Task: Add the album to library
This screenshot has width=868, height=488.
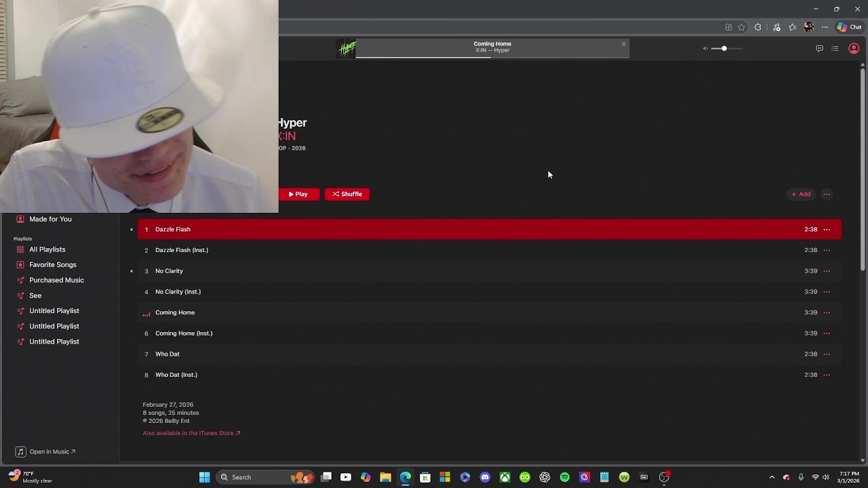Action: (x=801, y=194)
